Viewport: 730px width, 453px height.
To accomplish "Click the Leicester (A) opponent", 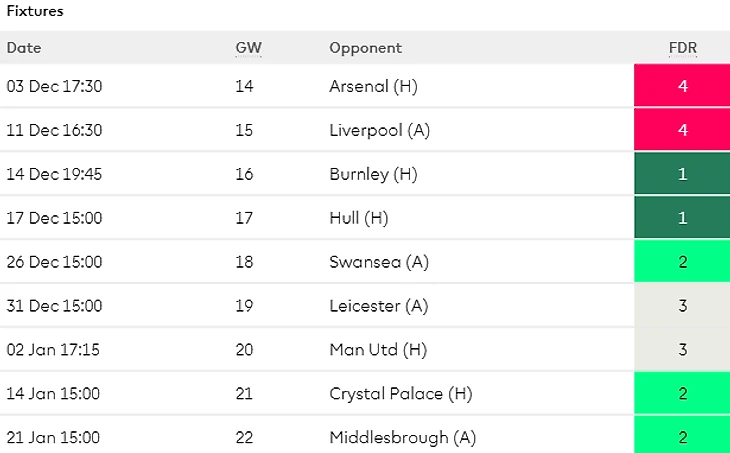I will pyautogui.click(x=379, y=306).
